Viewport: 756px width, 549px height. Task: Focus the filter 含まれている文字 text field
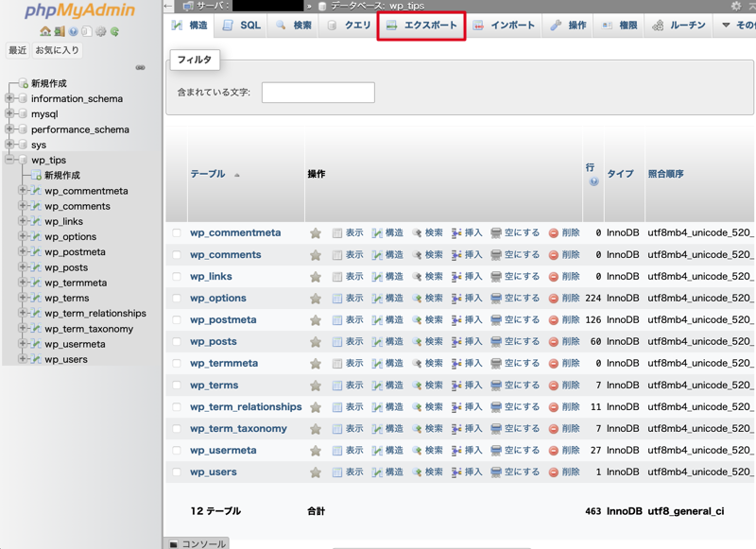pyautogui.click(x=318, y=92)
